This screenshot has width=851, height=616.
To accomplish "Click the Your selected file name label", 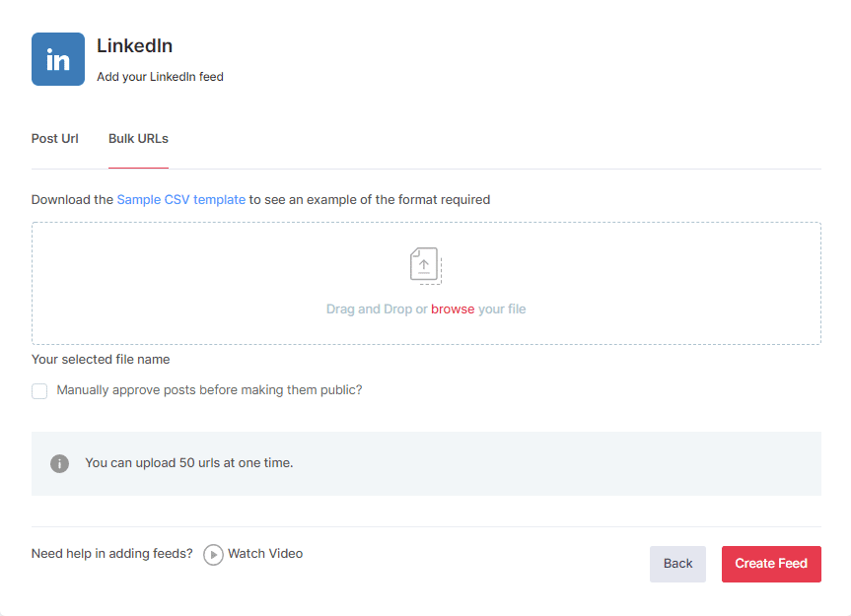I will point(101,360).
